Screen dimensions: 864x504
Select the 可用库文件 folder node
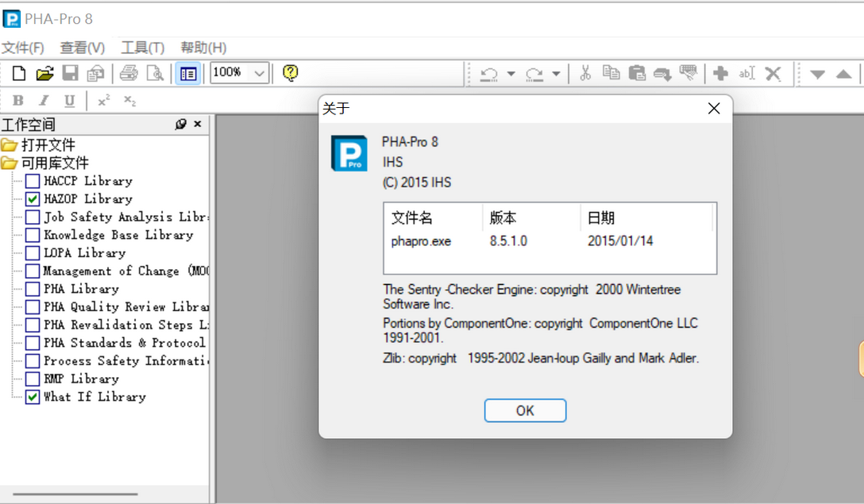point(55,163)
